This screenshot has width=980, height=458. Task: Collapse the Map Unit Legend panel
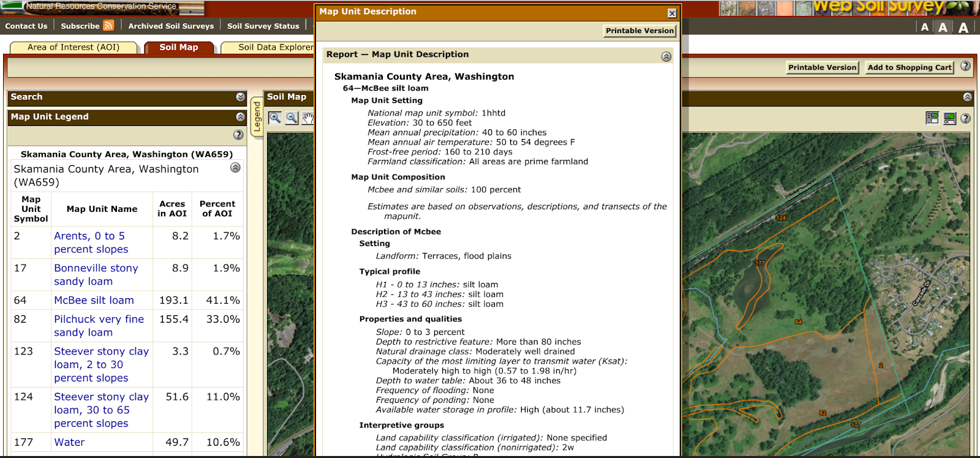click(x=240, y=116)
